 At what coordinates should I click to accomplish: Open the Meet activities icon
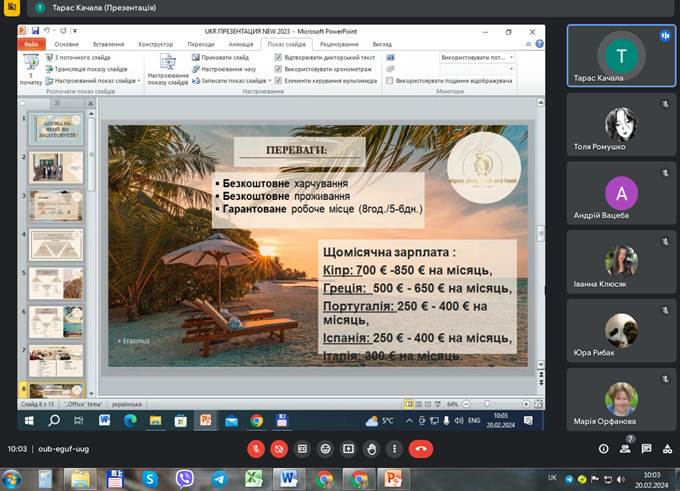[667, 449]
